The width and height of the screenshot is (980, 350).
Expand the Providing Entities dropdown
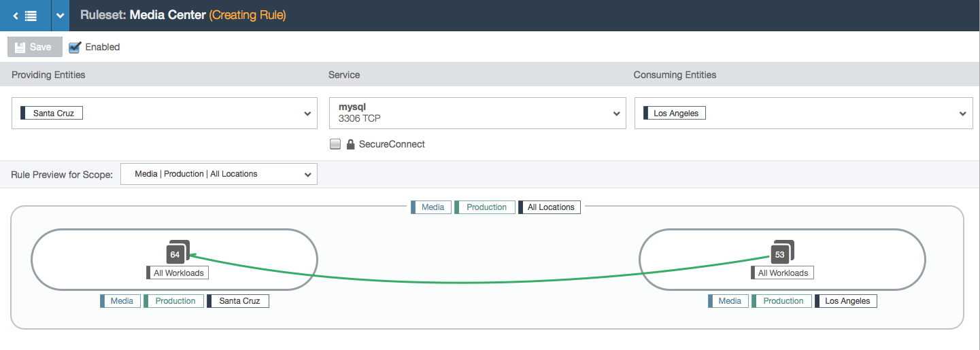pyautogui.click(x=165, y=113)
